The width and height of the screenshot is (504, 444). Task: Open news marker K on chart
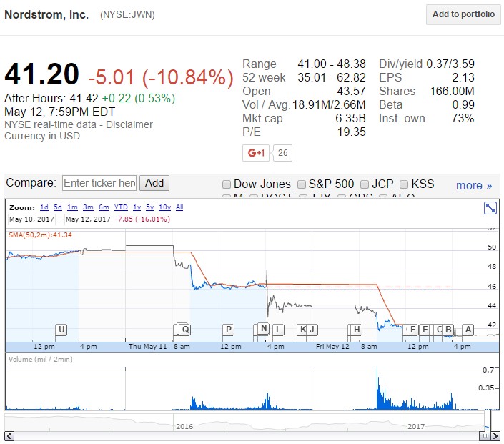(303, 330)
